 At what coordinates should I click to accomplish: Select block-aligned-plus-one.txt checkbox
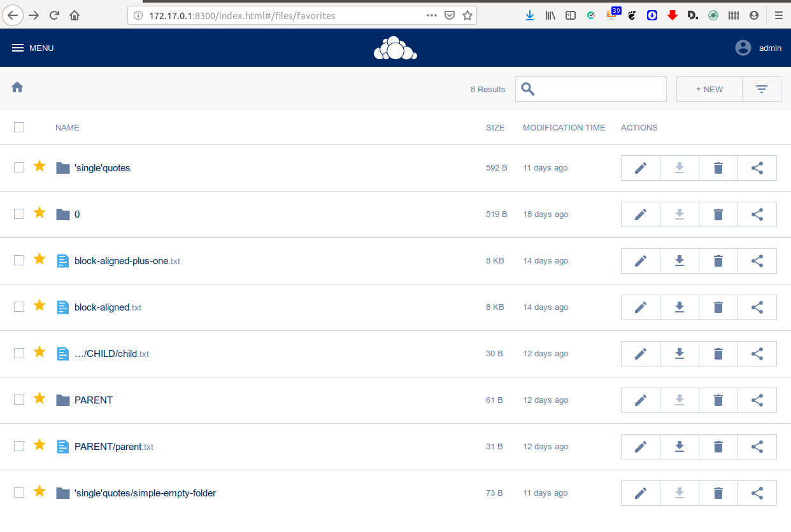point(19,260)
